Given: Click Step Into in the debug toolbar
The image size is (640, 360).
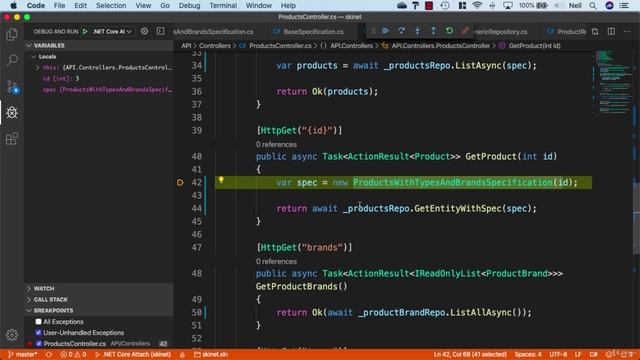Looking at the screenshot, I should (417, 31).
